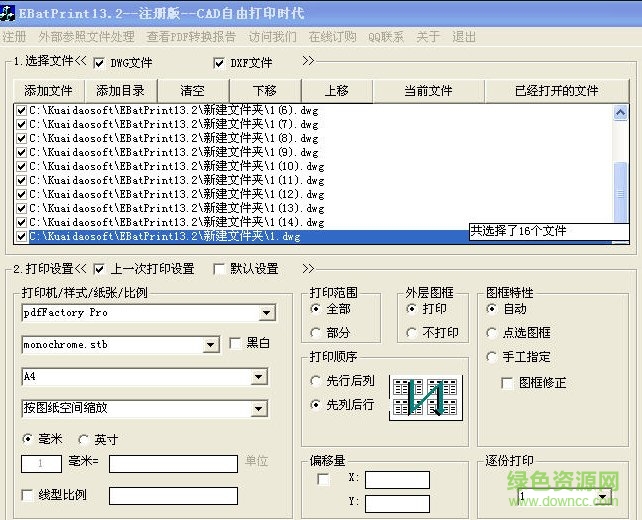Select 全部 print range radio
This screenshot has height=520, width=642.
(x=315, y=309)
